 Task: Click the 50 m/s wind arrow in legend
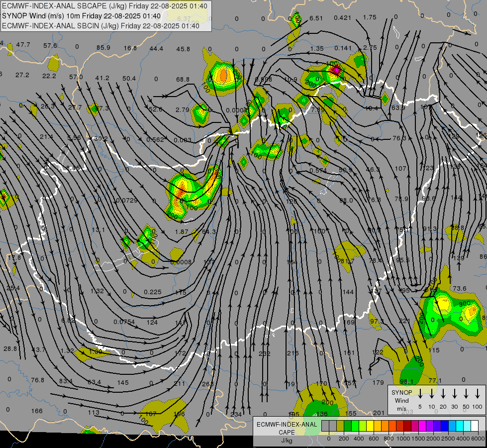pos(466,394)
